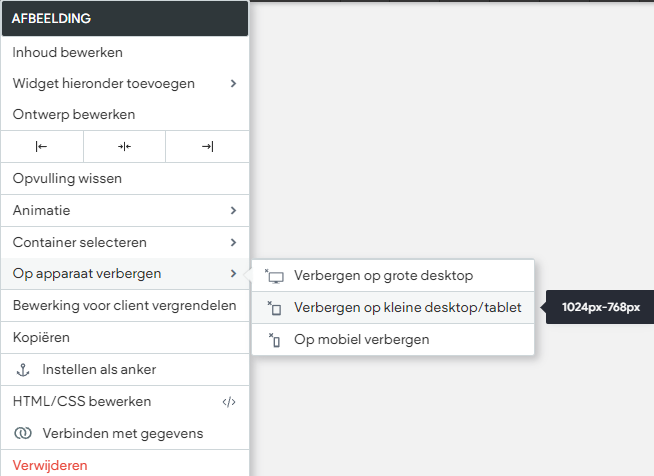Click the HTML/CSS code brackets icon
This screenshot has height=476, width=654.
[229, 402]
